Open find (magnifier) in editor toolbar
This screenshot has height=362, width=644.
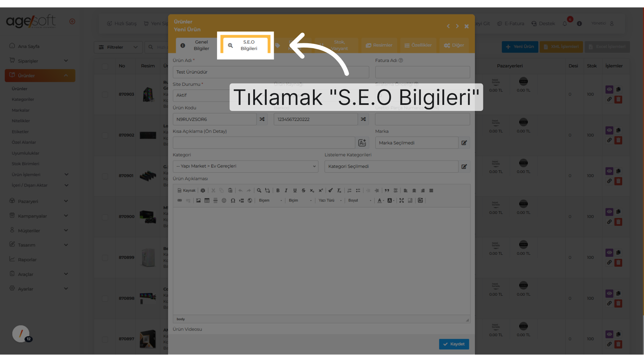click(x=259, y=190)
